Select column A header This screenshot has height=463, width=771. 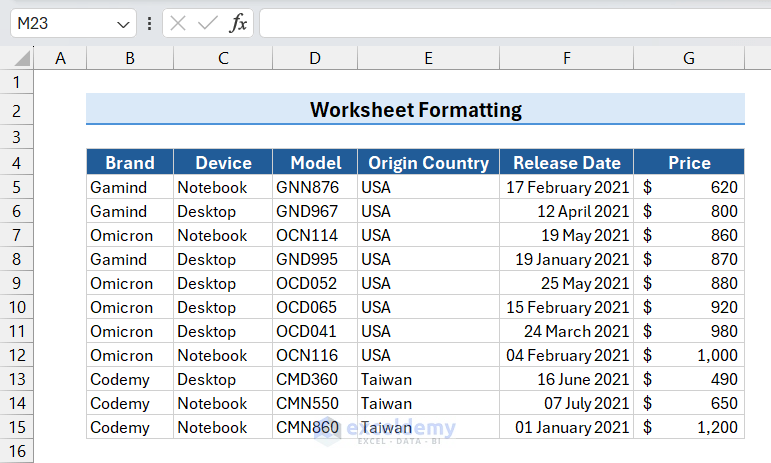click(x=60, y=58)
